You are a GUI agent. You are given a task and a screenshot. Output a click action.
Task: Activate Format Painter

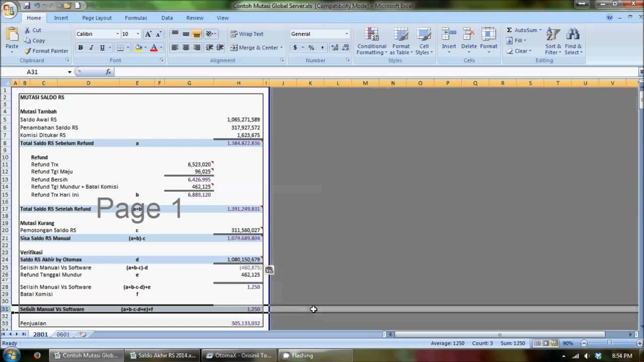(46, 51)
